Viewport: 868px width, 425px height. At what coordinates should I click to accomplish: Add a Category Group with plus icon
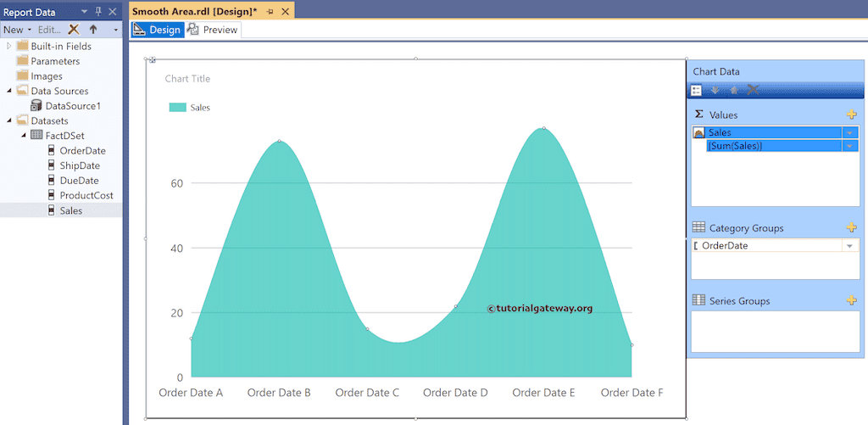click(x=851, y=227)
